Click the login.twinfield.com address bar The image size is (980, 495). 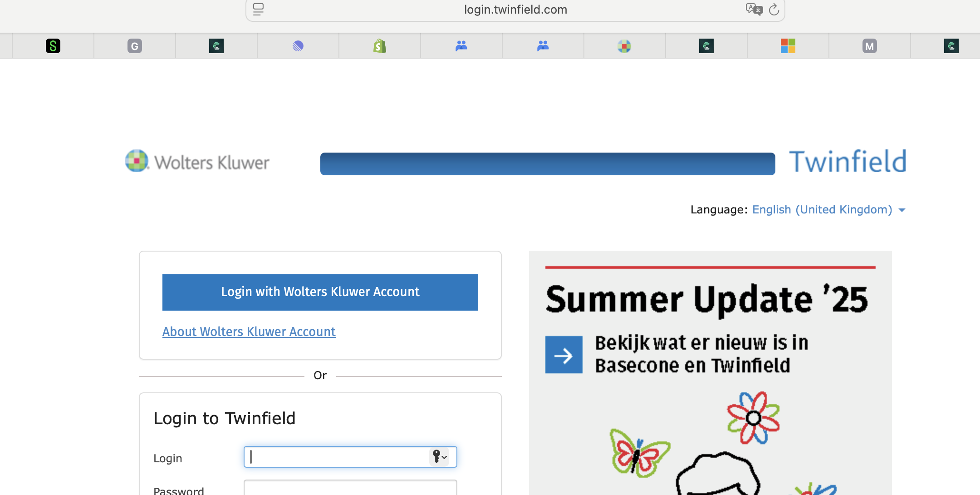515,10
